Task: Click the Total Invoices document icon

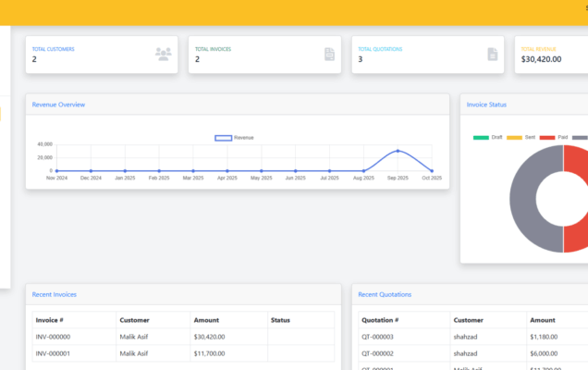Action: (329, 54)
